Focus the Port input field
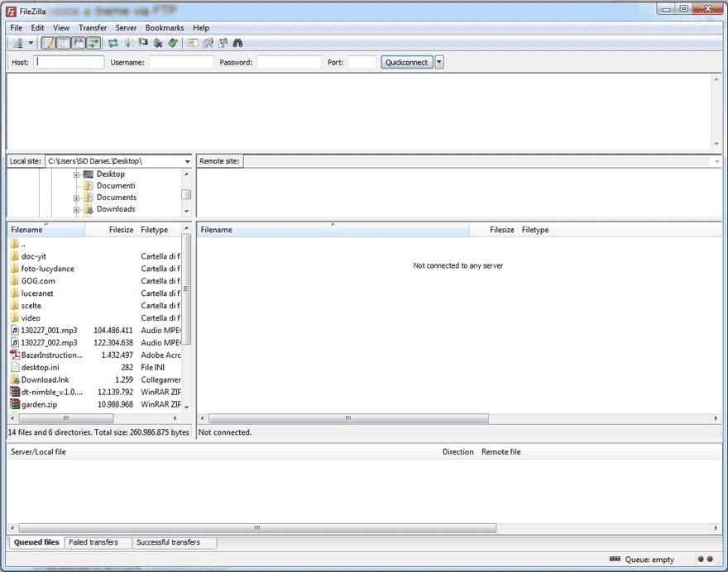This screenshot has height=572, width=728. point(362,62)
